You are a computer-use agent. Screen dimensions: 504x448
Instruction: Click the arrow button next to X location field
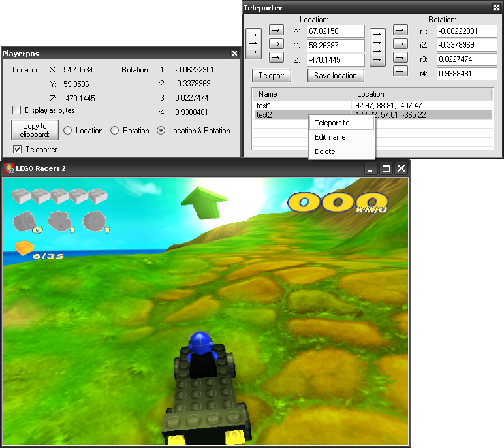pos(276,30)
